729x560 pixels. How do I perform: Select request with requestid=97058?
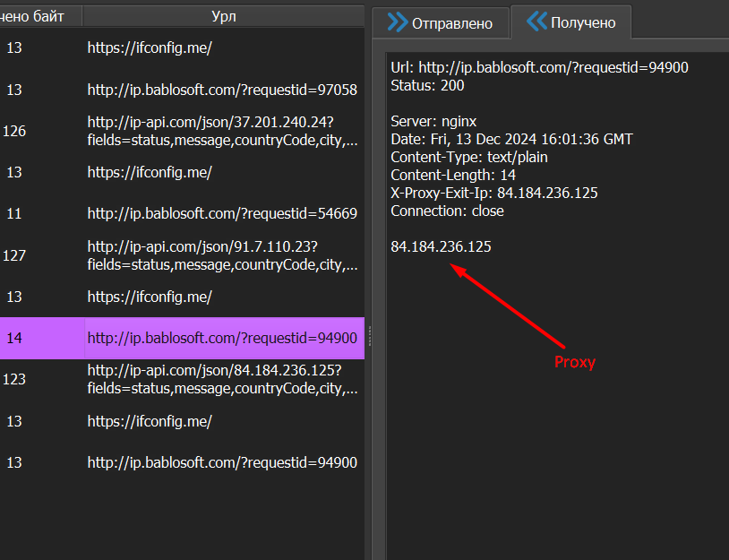tap(222, 90)
